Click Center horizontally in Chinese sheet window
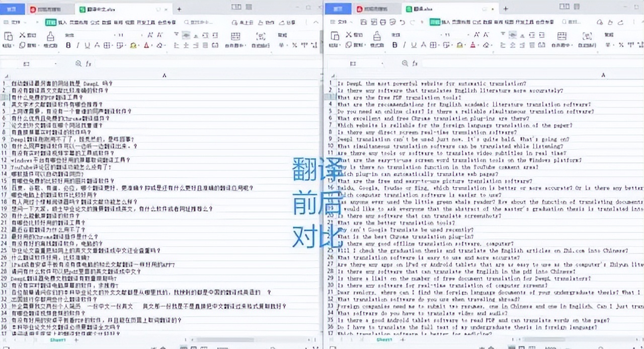 186,45
